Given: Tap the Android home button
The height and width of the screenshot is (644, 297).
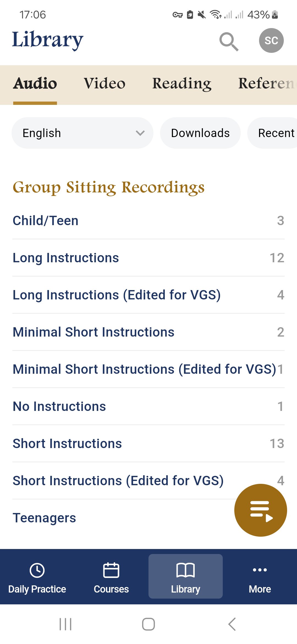Looking at the screenshot, I should [x=148, y=624].
